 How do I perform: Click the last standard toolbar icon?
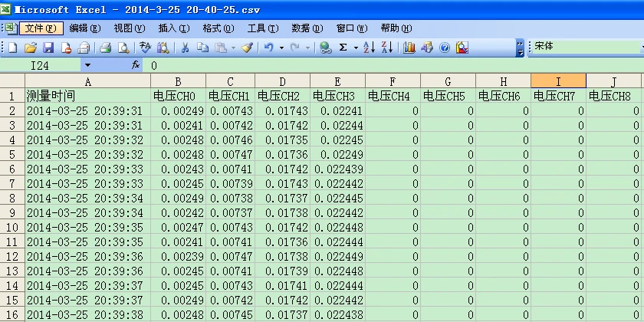[x=462, y=48]
